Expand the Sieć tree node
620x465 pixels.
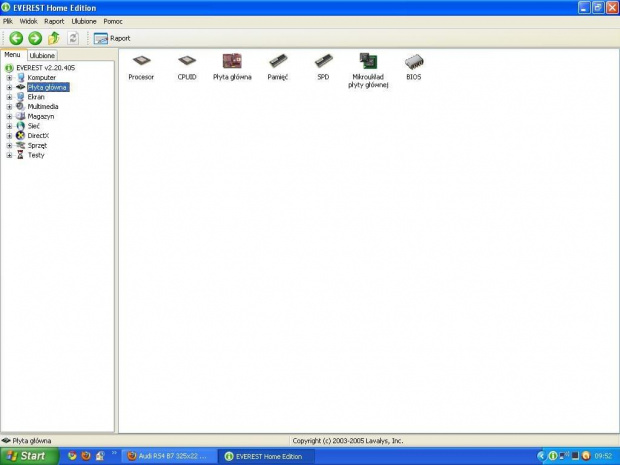coord(9,126)
